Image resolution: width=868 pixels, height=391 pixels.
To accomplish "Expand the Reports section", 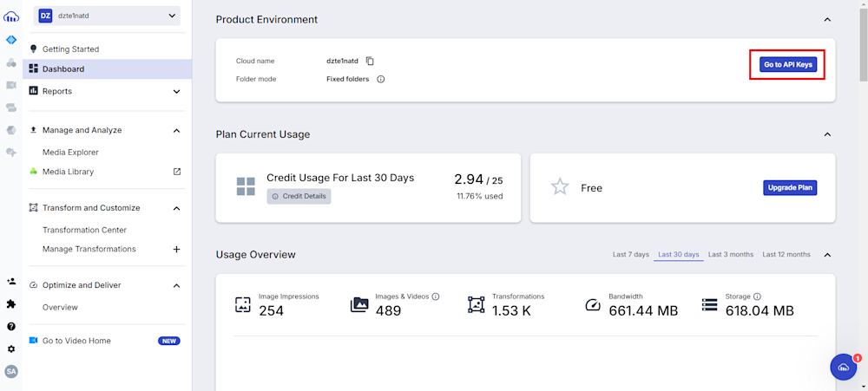I will [x=176, y=91].
